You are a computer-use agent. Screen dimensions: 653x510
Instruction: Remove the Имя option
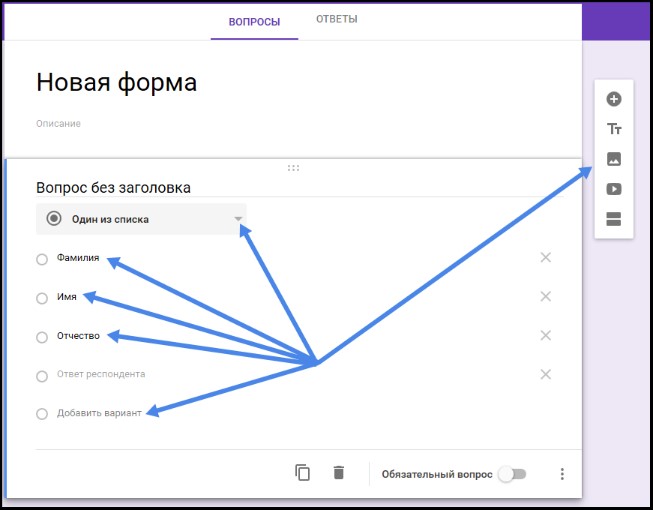pos(545,296)
